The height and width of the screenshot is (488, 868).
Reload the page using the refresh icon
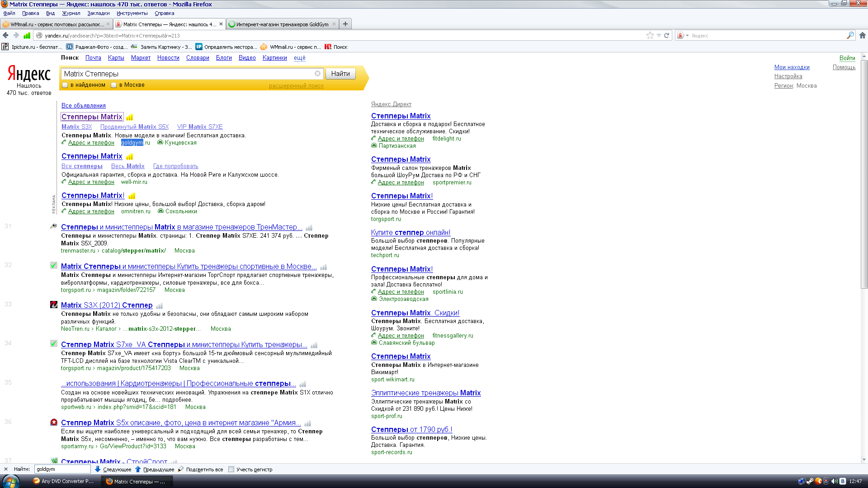tap(666, 35)
